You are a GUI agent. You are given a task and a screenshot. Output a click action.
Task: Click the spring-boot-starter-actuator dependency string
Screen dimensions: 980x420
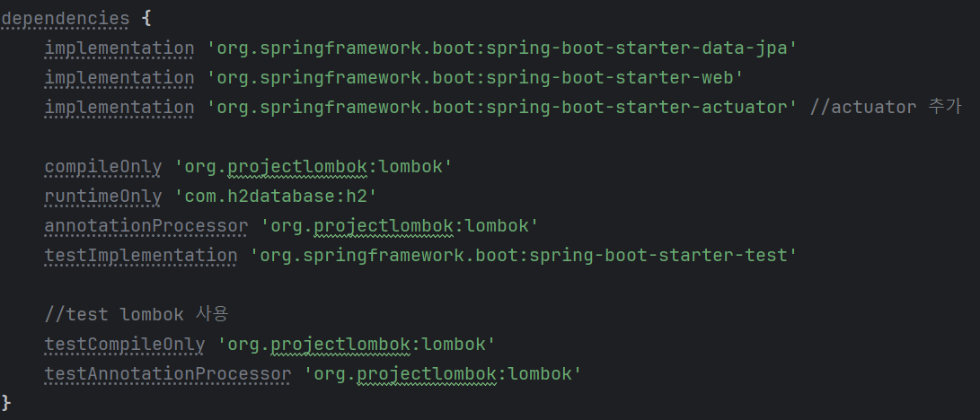pos(502,108)
